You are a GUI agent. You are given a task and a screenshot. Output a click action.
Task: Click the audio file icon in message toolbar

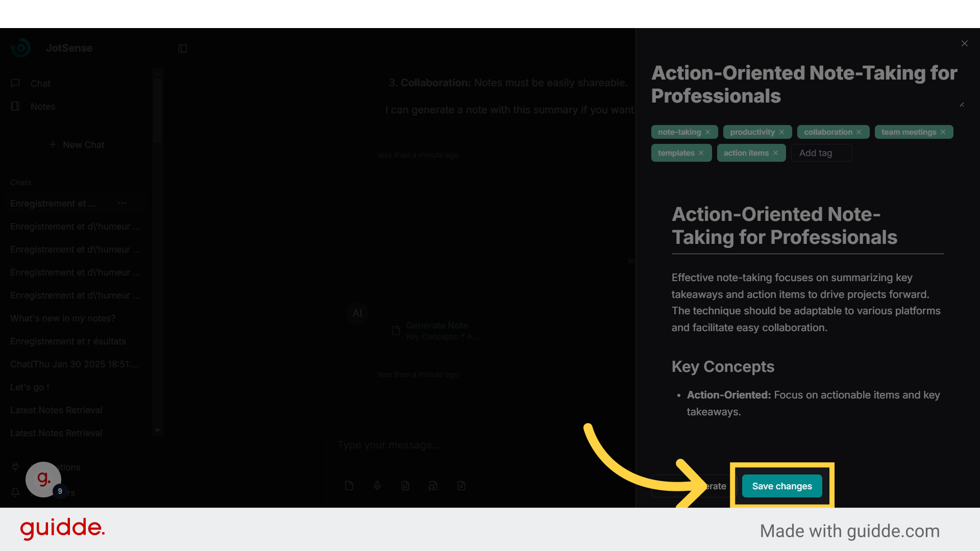pos(433,486)
